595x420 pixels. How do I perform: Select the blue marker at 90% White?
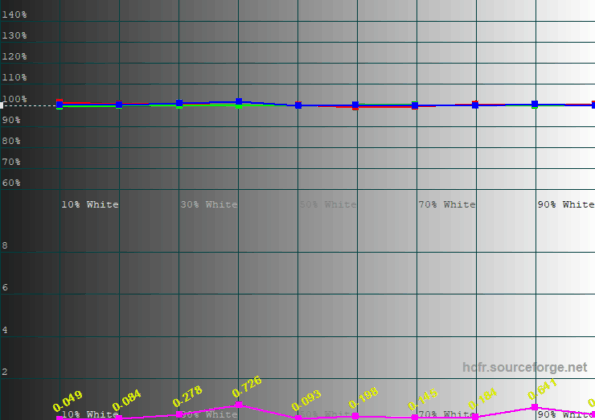click(x=535, y=104)
